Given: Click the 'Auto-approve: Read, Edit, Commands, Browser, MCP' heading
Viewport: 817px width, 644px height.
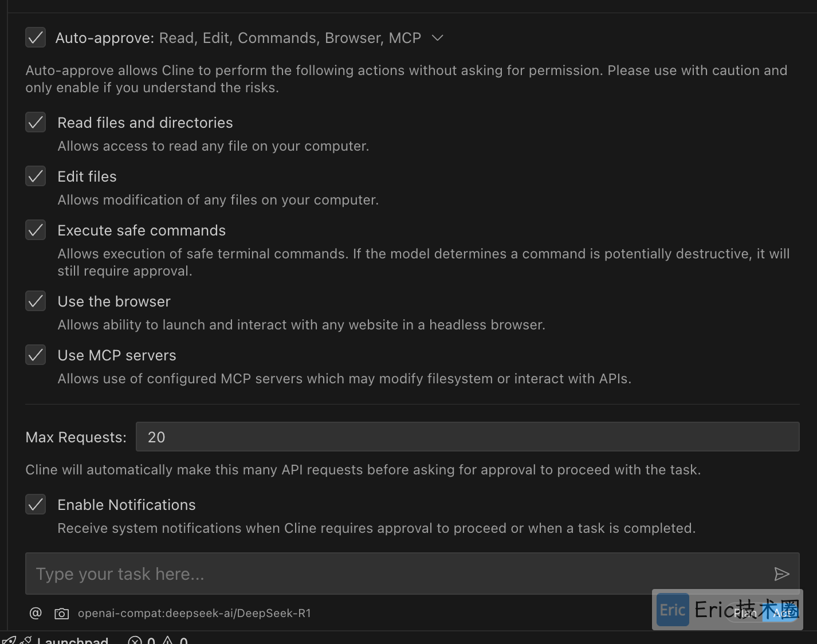Looking at the screenshot, I should point(238,38).
